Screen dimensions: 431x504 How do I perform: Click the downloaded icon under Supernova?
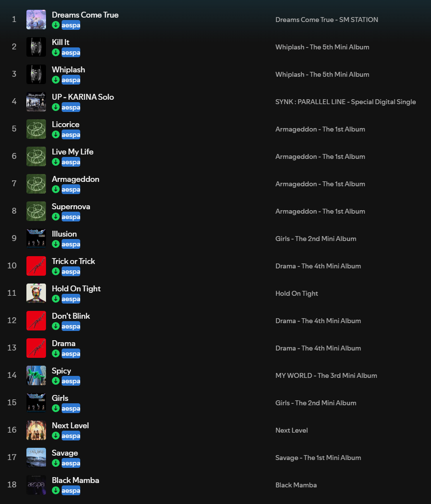pyautogui.click(x=56, y=217)
